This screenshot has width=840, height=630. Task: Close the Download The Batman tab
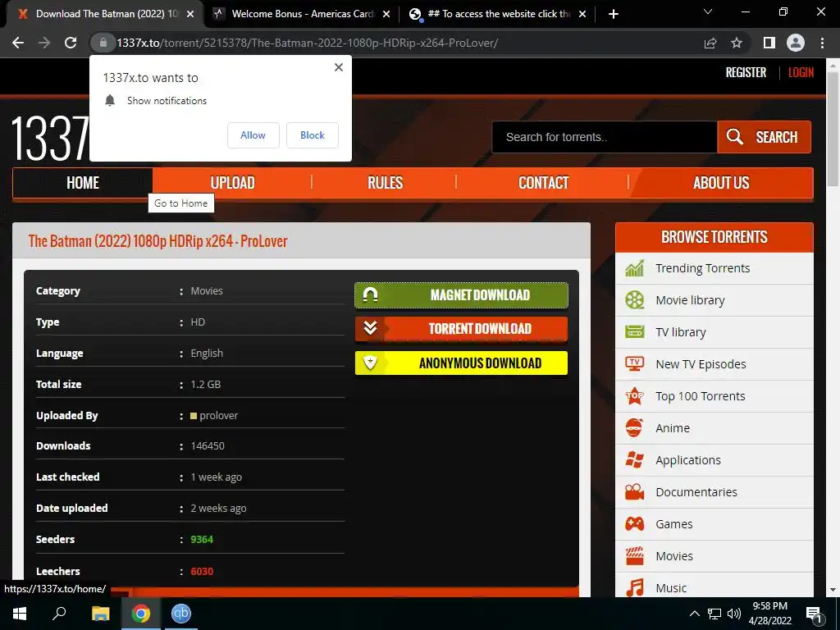point(190,14)
